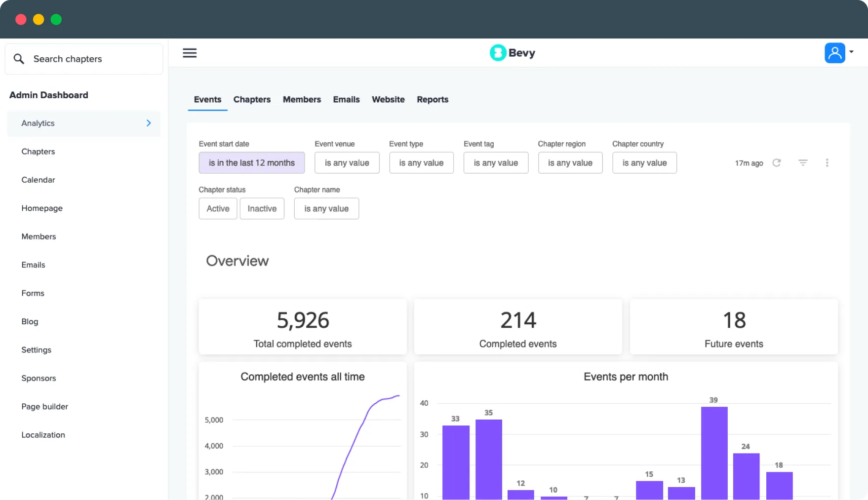Open the three-dot dashboard options menu

[x=827, y=163]
